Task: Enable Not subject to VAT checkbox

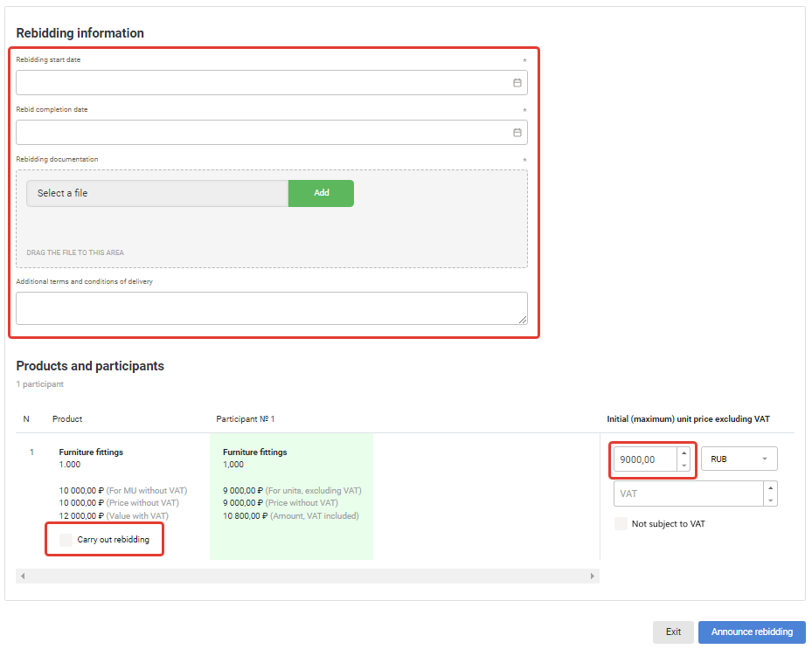Action: click(621, 524)
